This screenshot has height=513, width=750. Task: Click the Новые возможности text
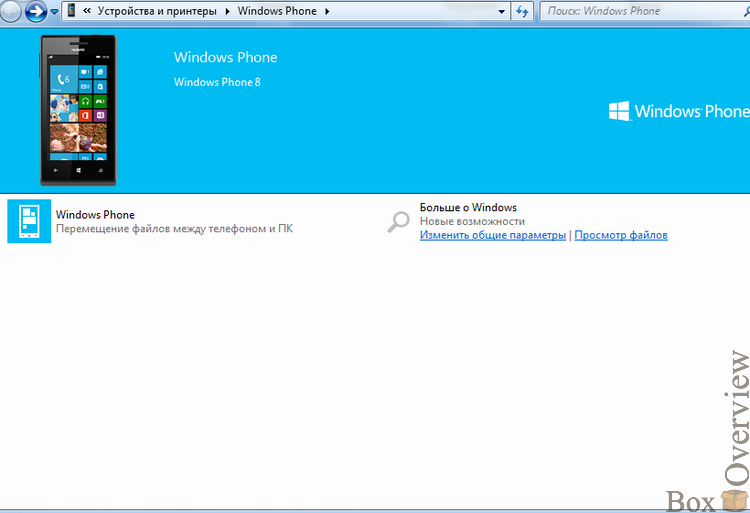472,221
